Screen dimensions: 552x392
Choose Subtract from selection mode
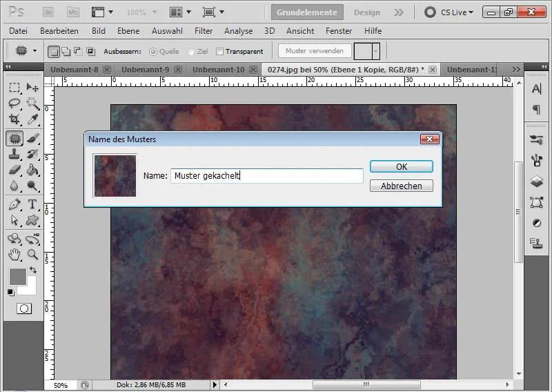pos(78,52)
